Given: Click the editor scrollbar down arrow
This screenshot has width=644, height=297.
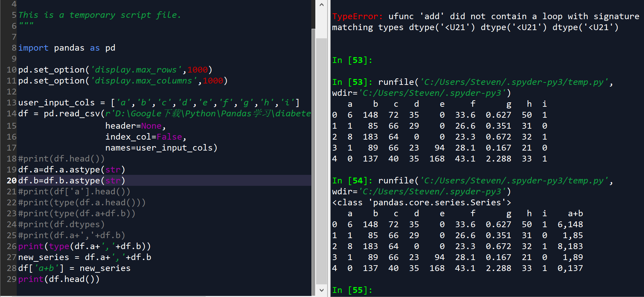Looking at the screenshot, I should pos(321,290).
